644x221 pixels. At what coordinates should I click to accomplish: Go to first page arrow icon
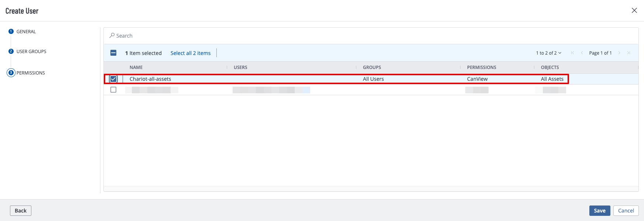coord(572,53)
